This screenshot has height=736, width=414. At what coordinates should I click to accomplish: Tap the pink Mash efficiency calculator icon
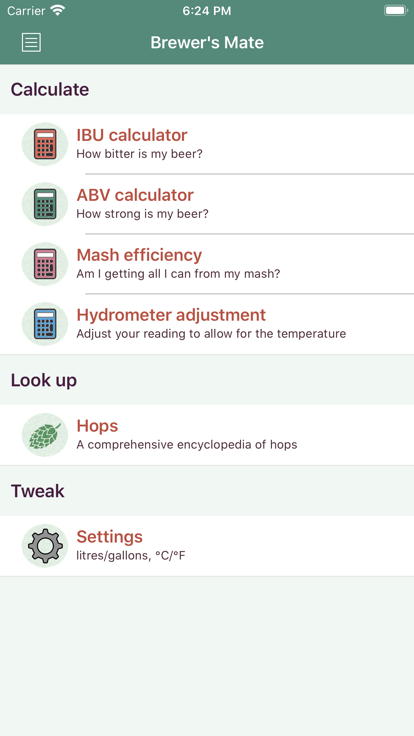45,264
